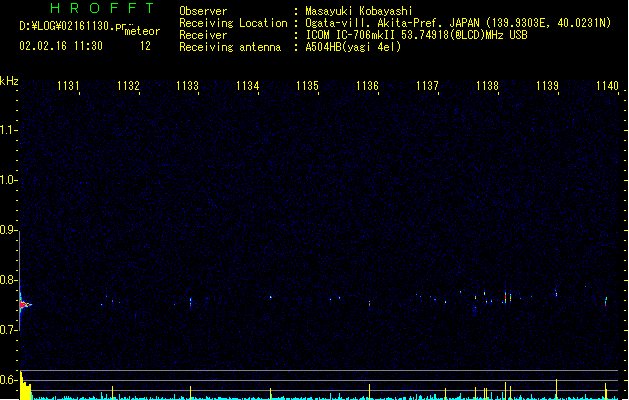Click the tall yellow intensity spike under 1139
This screenshot has height=400, width=629.
pyautogui.click(x=556, y=389)
